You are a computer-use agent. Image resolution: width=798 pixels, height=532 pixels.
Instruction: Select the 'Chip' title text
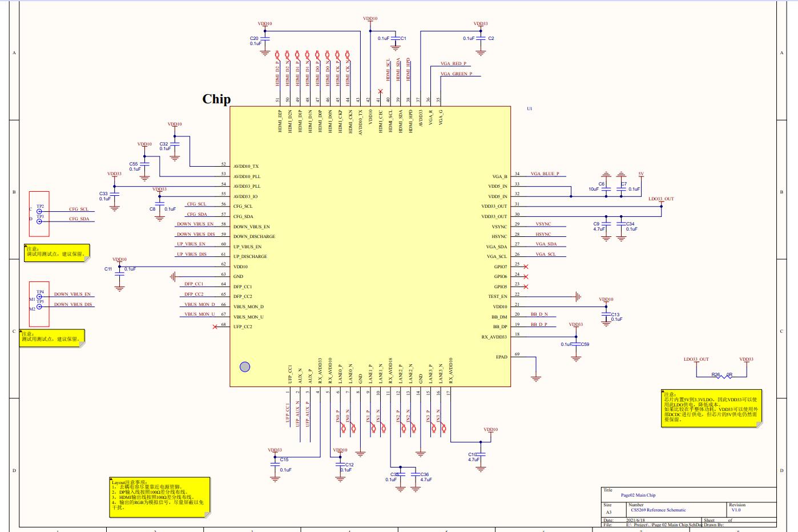(216, 99)
